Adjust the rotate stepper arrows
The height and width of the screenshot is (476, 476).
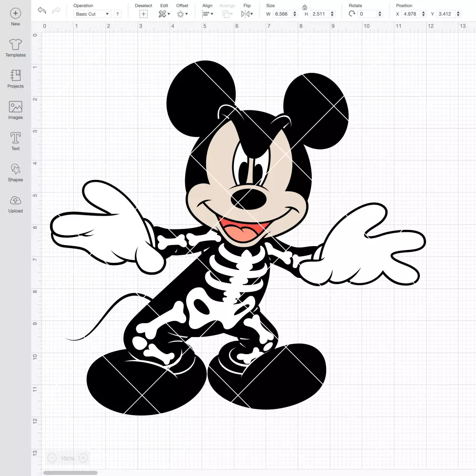380,14
